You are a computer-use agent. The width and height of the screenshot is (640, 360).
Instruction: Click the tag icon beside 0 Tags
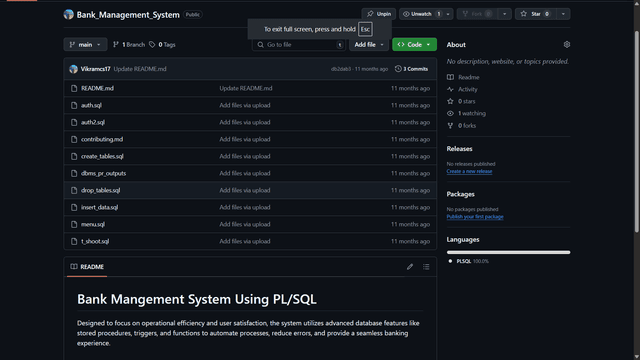coord(152,44)
